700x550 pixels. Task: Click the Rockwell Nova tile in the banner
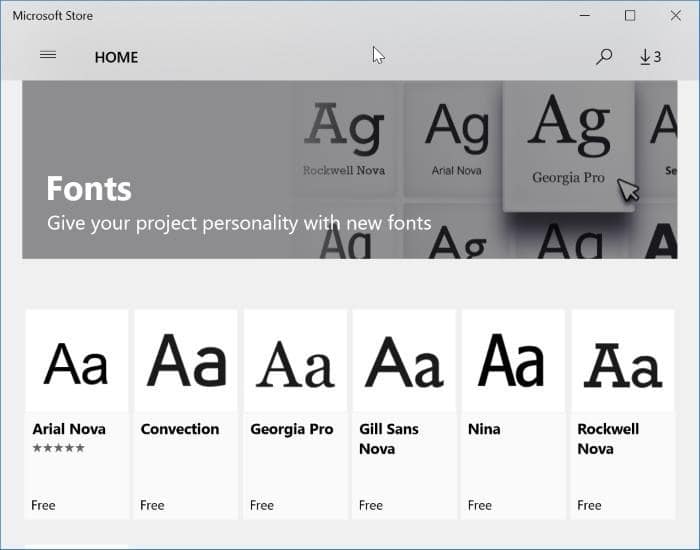(x=344, y=141)
